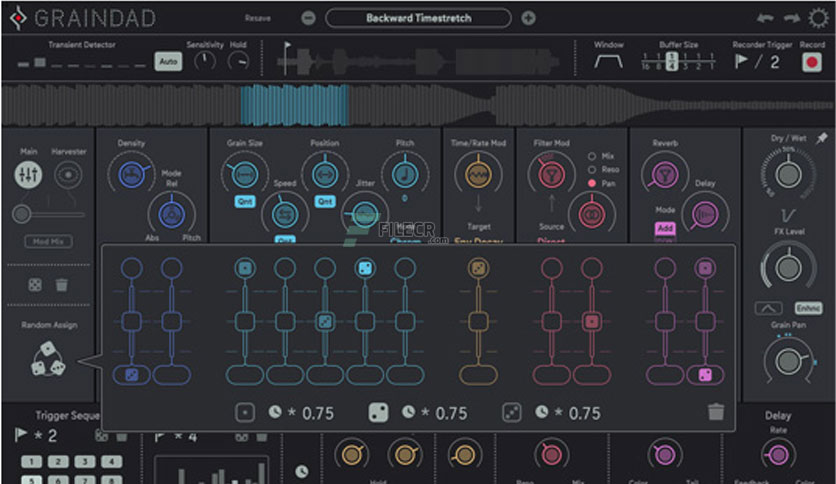Screen dimensions: 836x484
Task: Click the Position knob
Action: [325, 174]
